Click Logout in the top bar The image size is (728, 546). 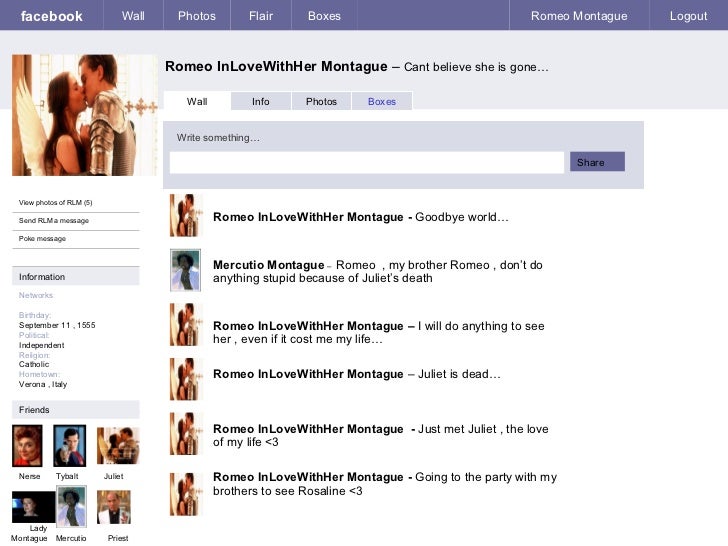tap(688, 16)
